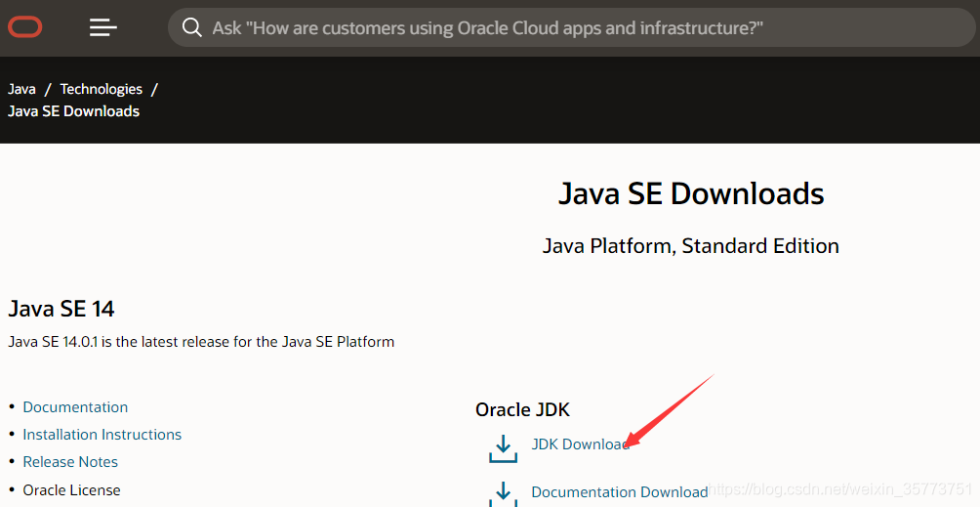Open the JDK Download link
Image resolution: width=980 pixels, height=507 pixels.
coord(580,444)
